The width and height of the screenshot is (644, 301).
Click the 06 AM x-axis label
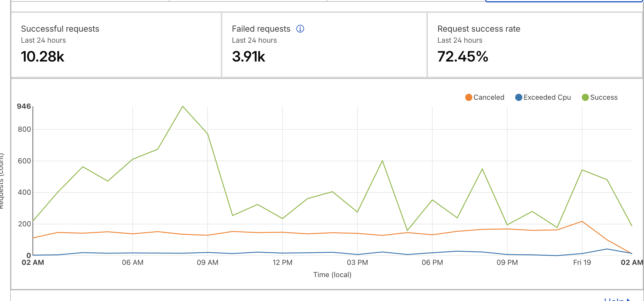tap(133, 262)
